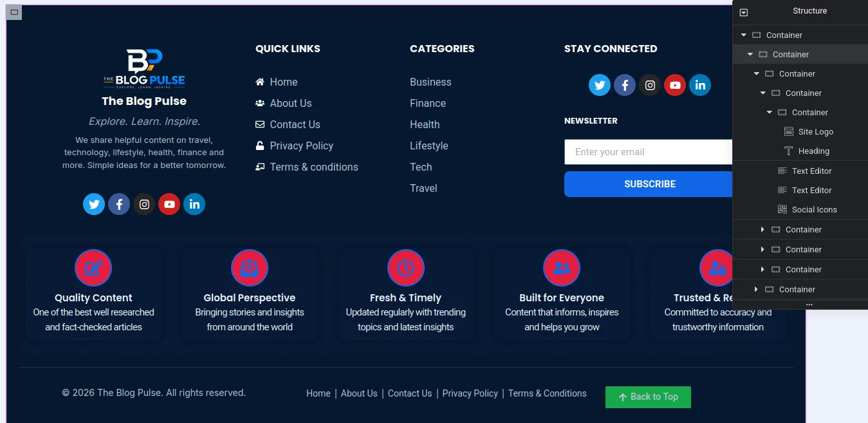
Task: Click the Instagram icon below The Blog Pulse description
Action: pos(144,204)
